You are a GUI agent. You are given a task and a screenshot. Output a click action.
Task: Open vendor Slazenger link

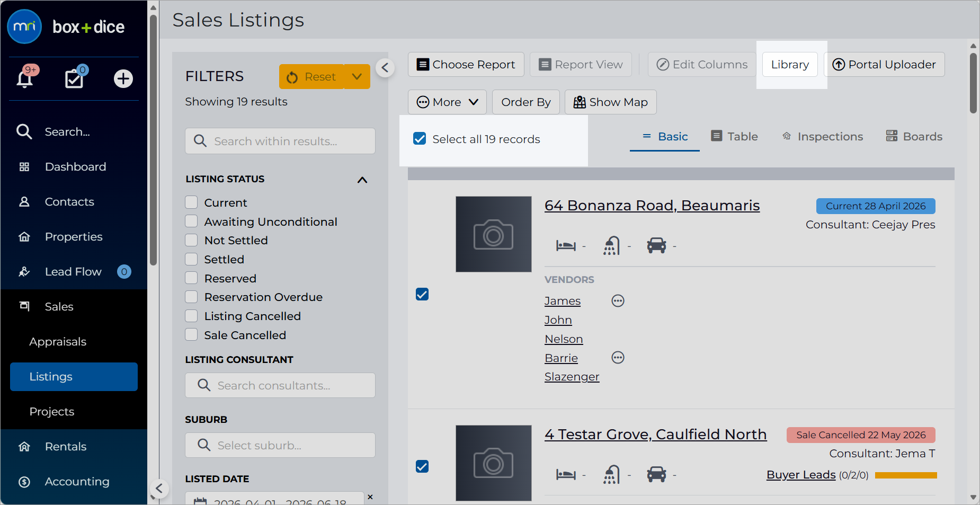572,377
